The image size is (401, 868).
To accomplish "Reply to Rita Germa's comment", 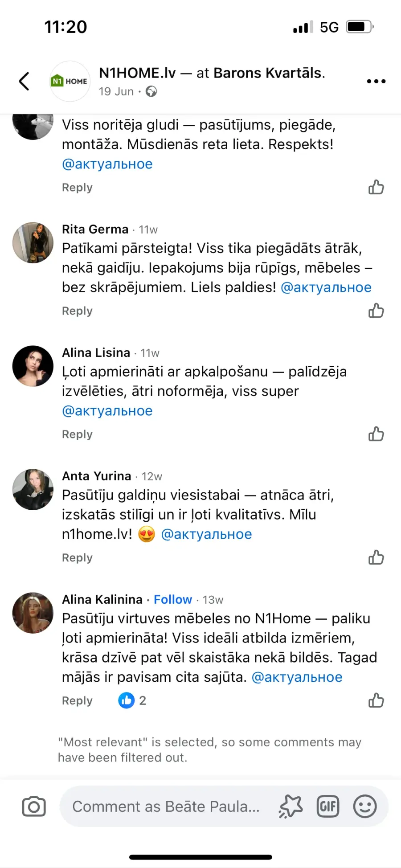I will [x=77, y=311].
